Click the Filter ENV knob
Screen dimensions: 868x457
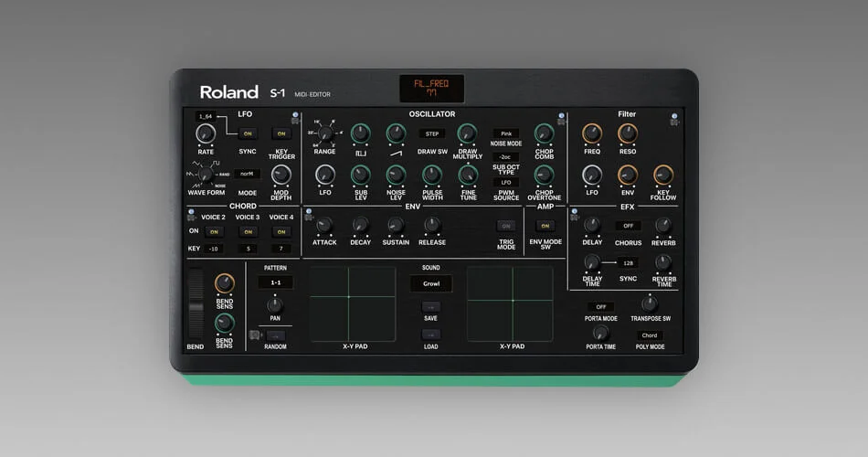[x=627, y=175]
